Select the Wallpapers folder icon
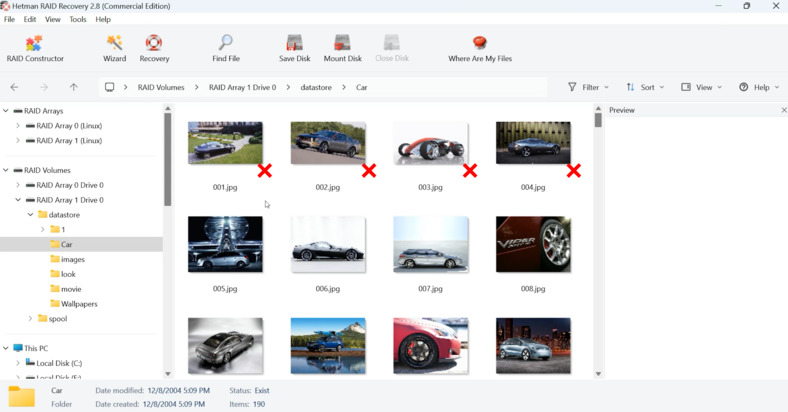This screenshot has height=412, width=788. coord(55,303)
